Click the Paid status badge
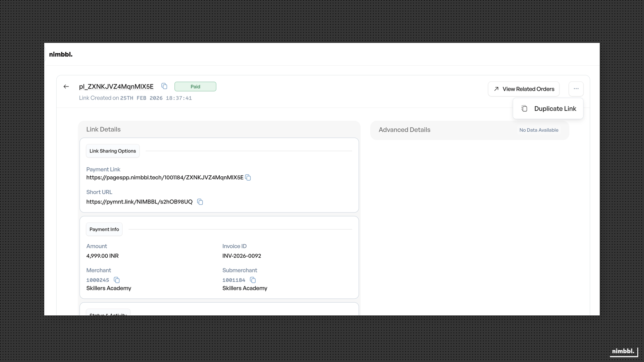The height and width of the screenshot is (362, 644). point(195,86)
